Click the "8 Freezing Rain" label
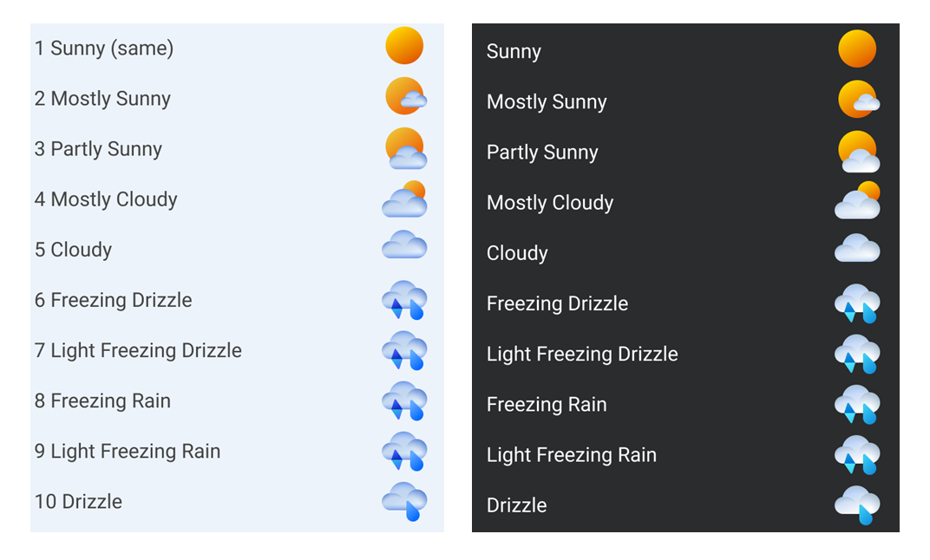930x560 pixels. pyautogui.click(x=102, y=400)
